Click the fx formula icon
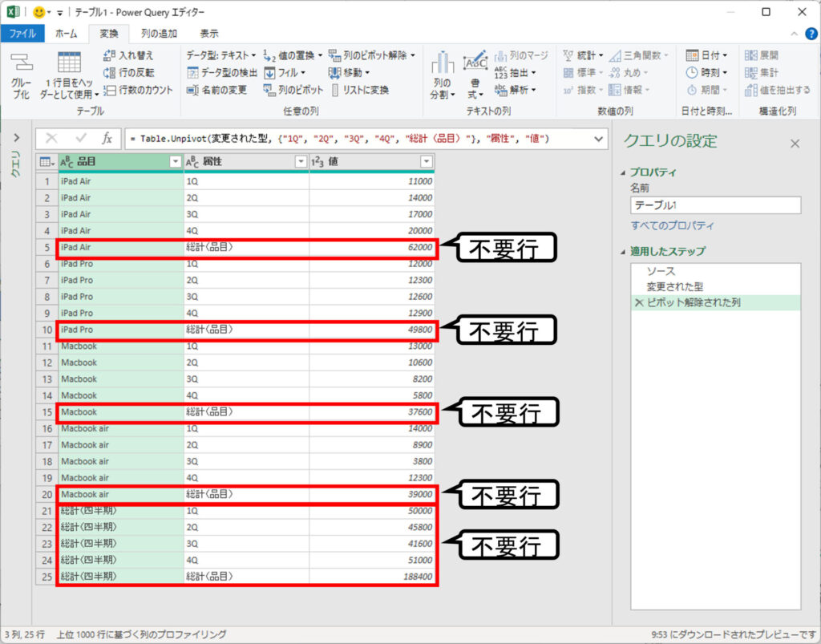The width and height of the screenshot is (821, 644). tap(107, 138)
